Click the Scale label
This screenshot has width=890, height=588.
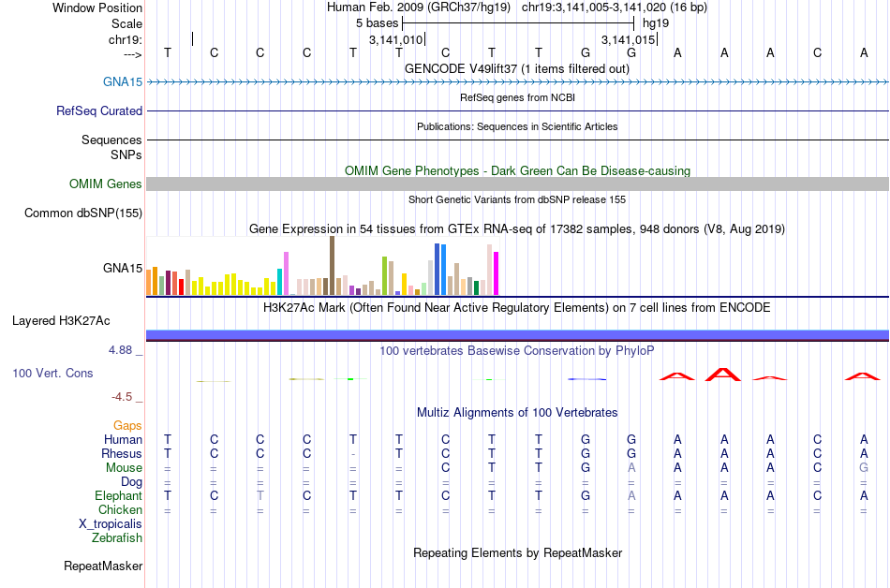tap(126, 23)
